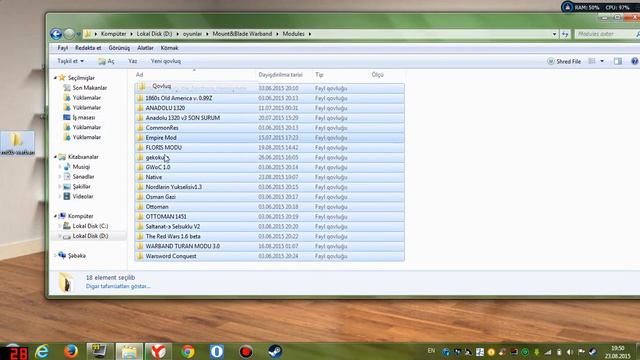This screenshot has width=640, height=360.
Task: Open the Redaktə et menu
Action: coord(88,48)
